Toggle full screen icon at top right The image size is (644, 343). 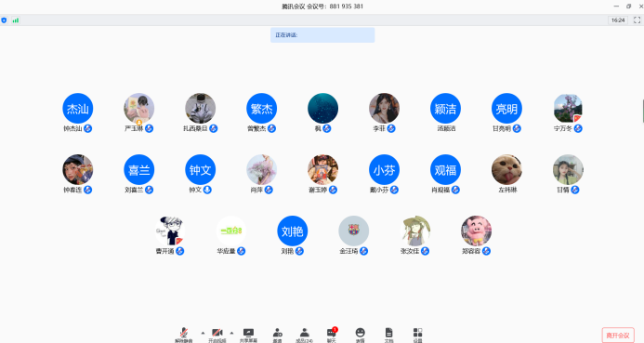click(x=637, y=20)
